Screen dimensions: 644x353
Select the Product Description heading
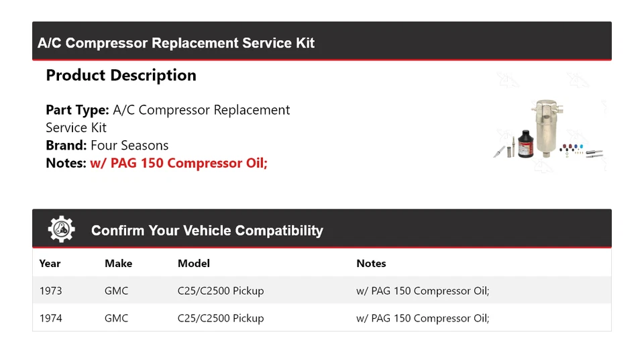121,75
